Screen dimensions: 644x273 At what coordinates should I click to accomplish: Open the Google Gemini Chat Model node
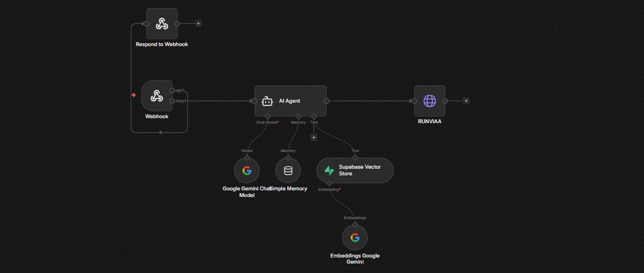tap(247, 170)
